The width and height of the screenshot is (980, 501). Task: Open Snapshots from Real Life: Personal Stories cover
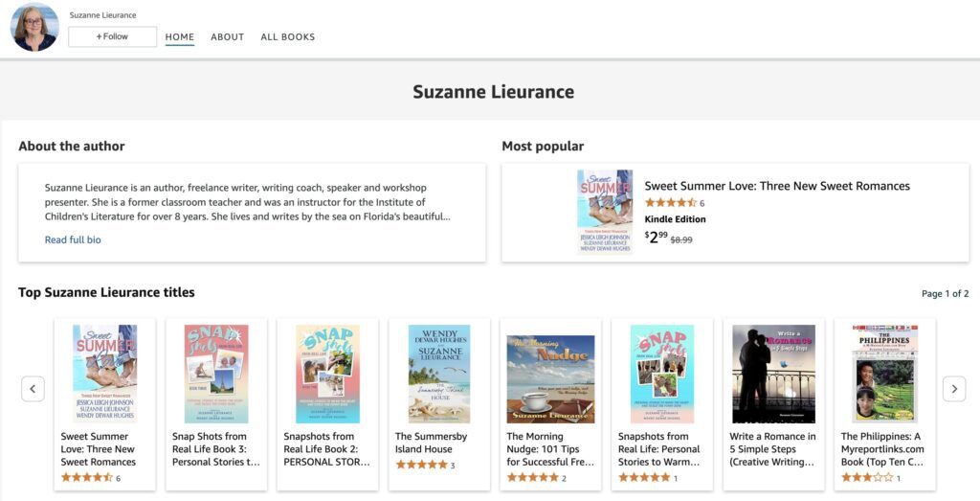pyautogui.click(x=662, y=374)
